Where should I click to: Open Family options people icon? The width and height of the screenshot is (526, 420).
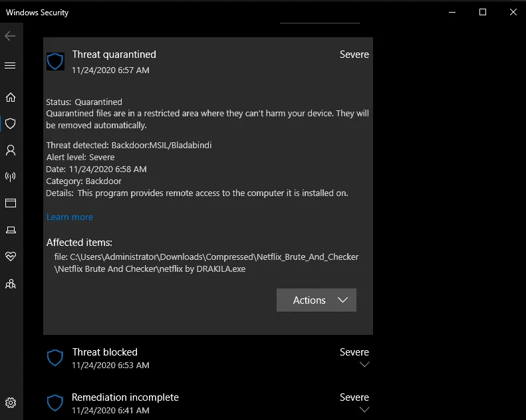point(11,284)
